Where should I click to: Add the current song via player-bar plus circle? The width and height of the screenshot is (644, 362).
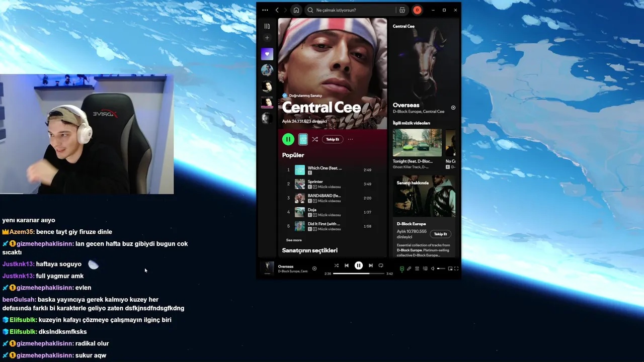(x=314, y=268)
